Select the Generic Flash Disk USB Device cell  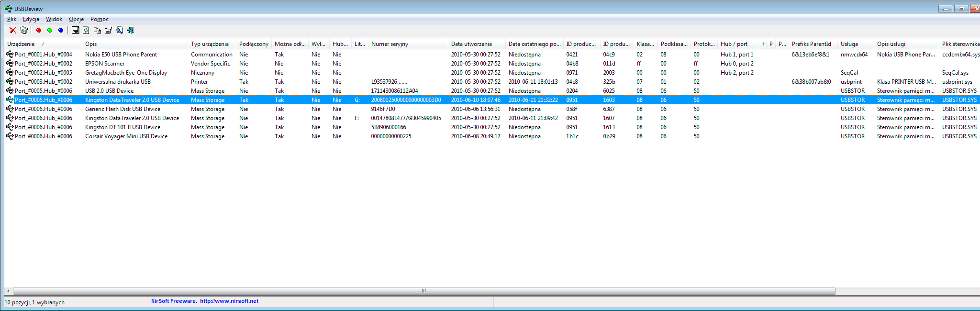122,109
